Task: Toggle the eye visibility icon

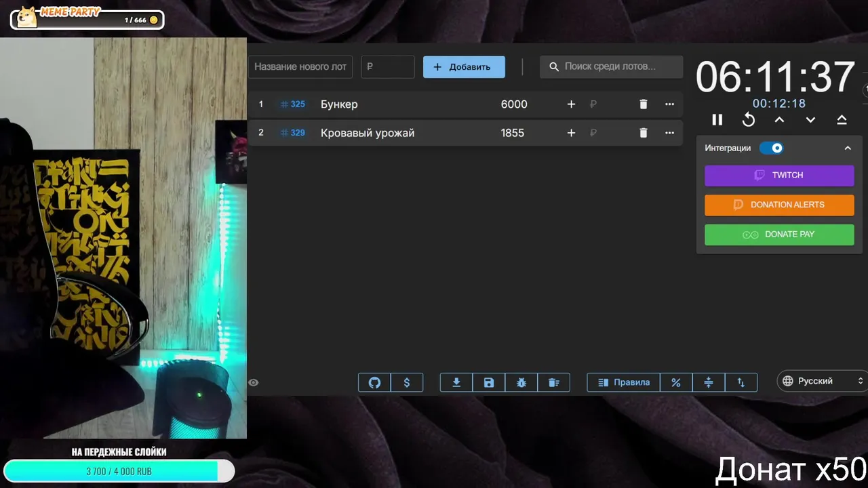Action: tap(254, 383)
